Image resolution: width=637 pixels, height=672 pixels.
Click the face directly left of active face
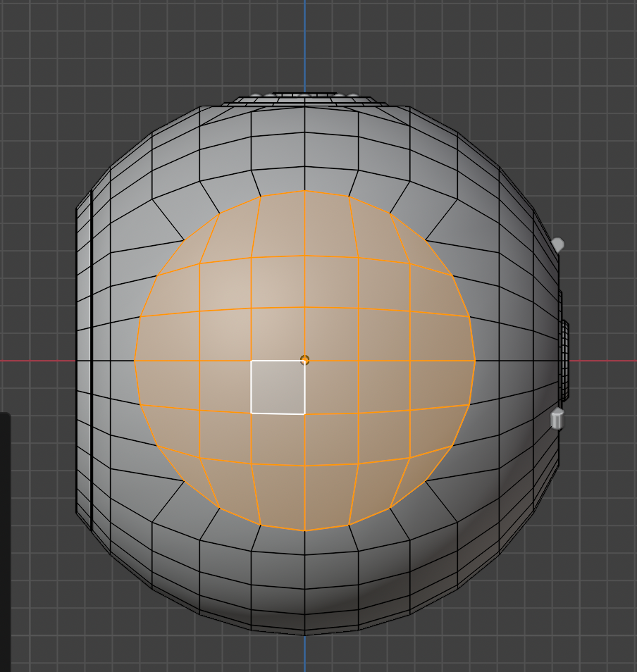(x=225, y=386)
